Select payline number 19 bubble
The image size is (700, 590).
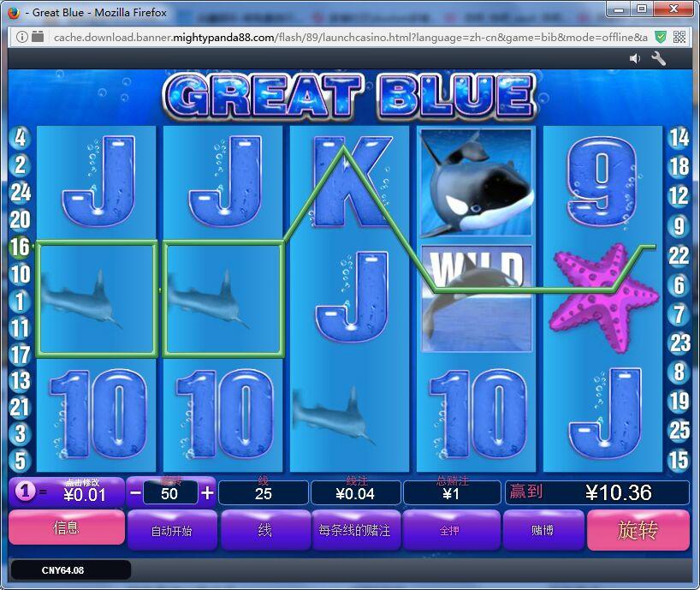[x=679, y=401]
